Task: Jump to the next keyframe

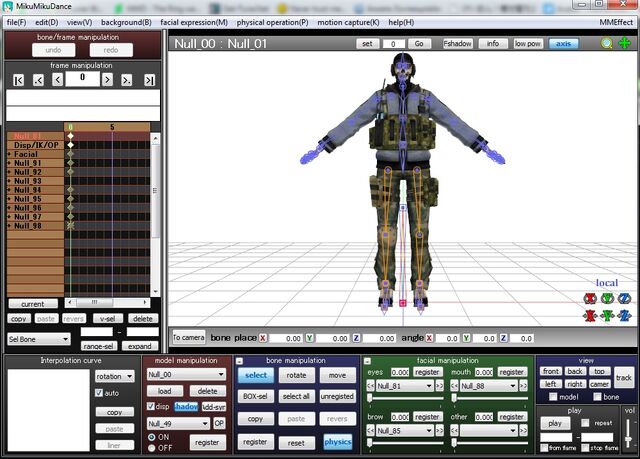Action: pos(127,80)
